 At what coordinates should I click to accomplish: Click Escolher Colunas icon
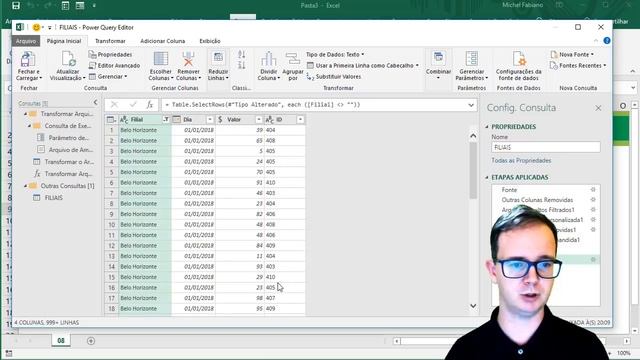coord(161,59)
